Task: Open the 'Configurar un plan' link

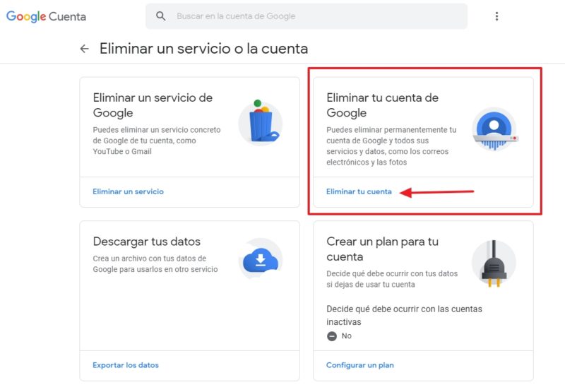Action: coord(360,365)
